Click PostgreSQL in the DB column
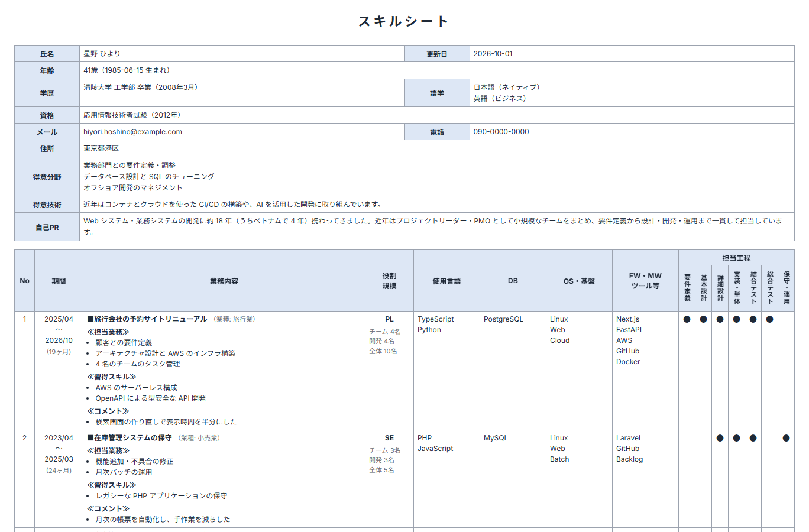Image resolution: width=809 pixels, height=532 pixels. 503,319
